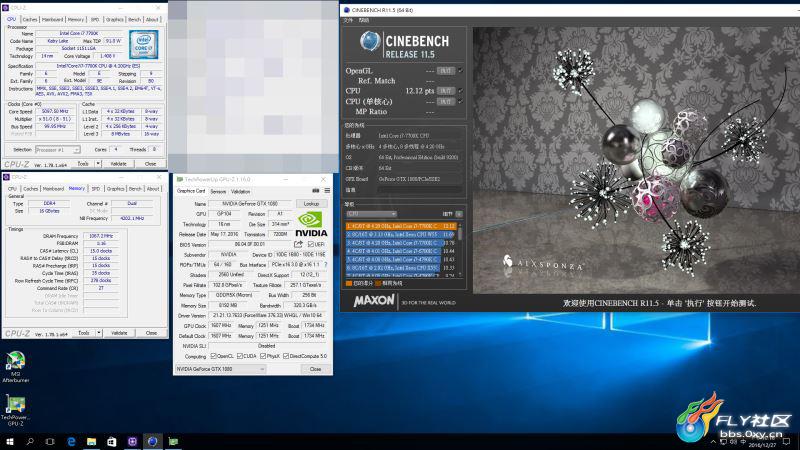Open Task View from the taskbar
The height and width of the screenshot is (450, 800).
tap(50, 442)
